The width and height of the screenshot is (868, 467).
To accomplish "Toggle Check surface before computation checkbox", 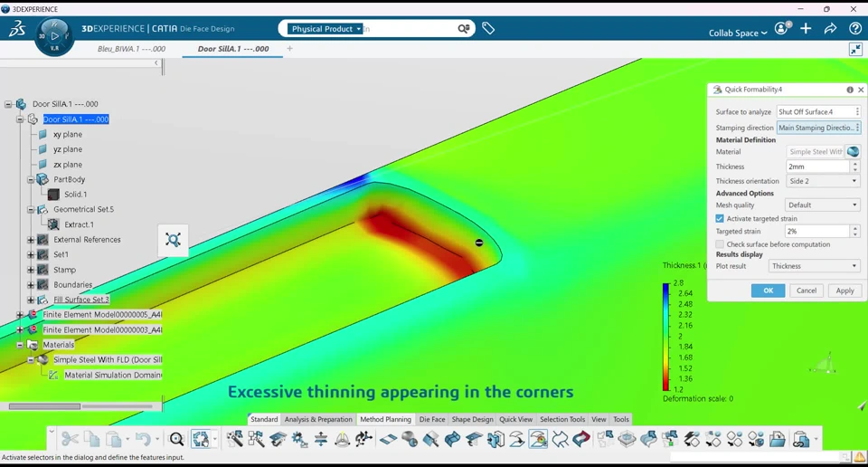I will pos(720,244).
